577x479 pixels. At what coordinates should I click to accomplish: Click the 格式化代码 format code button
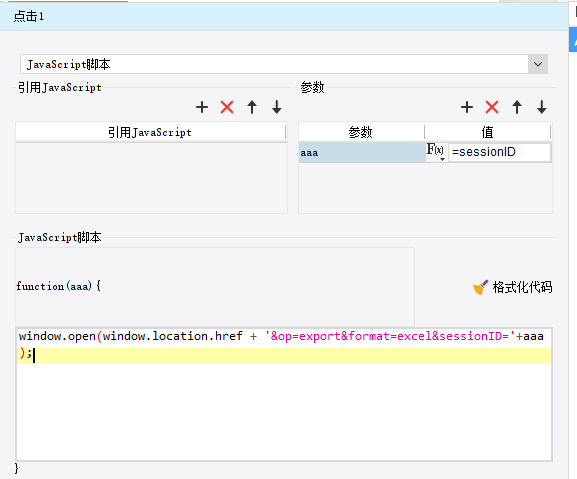512,287
